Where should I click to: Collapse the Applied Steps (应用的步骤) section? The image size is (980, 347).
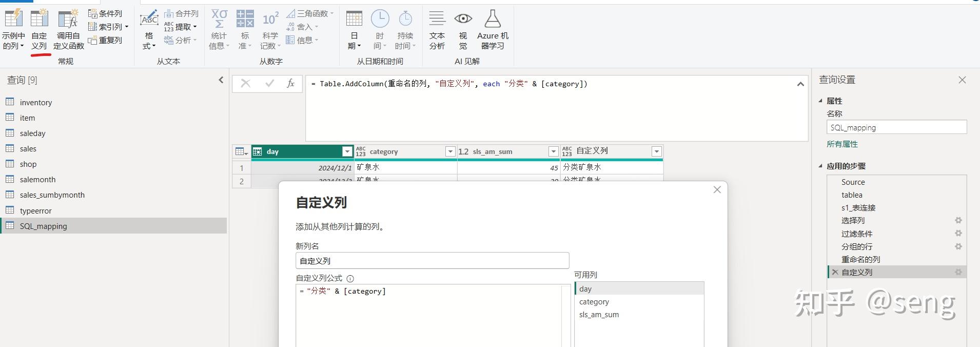[820, 166]
